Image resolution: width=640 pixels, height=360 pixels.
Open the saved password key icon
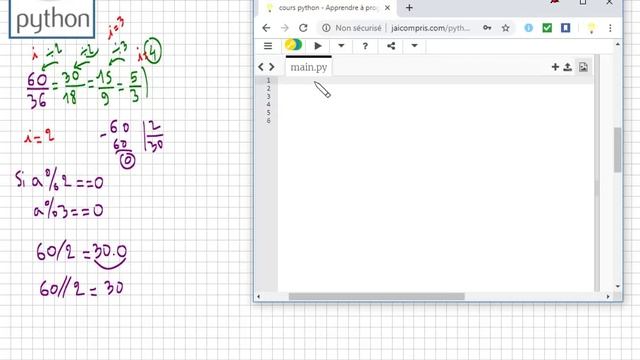click(x=487, y=28)
